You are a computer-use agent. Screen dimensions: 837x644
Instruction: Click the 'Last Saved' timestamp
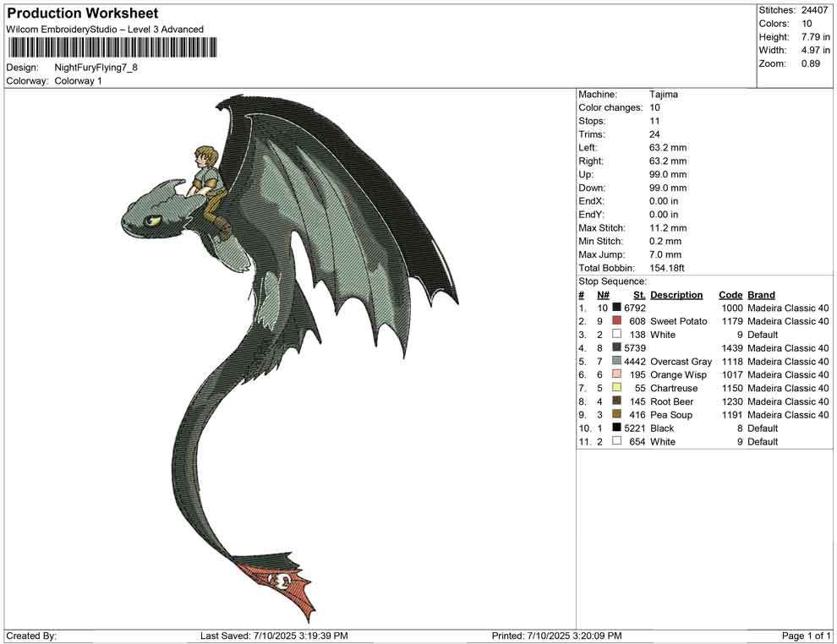pyautogui.click(x=274, y=636)
